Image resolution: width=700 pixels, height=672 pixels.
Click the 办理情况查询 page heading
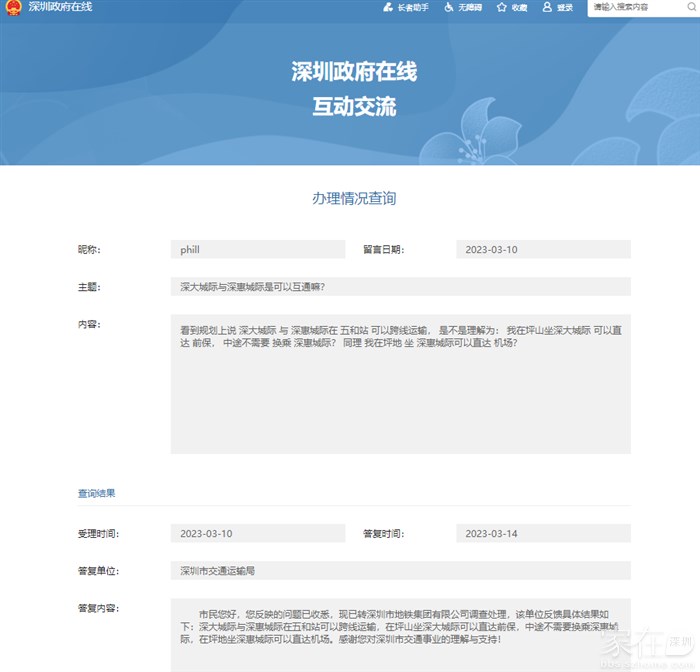click(x=354, y=199)
